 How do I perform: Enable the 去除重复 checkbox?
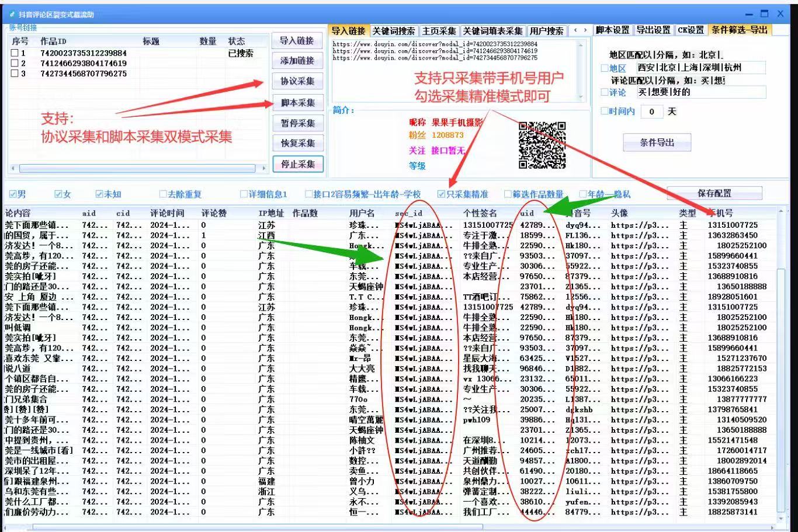pyautogui.click(x=163, y=194)
